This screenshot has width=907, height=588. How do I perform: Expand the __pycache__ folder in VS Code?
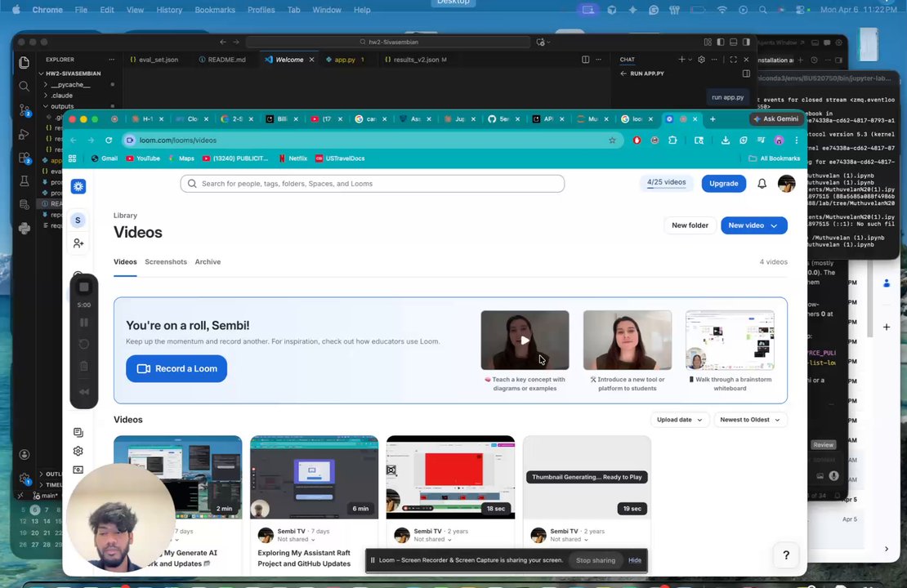69,84
